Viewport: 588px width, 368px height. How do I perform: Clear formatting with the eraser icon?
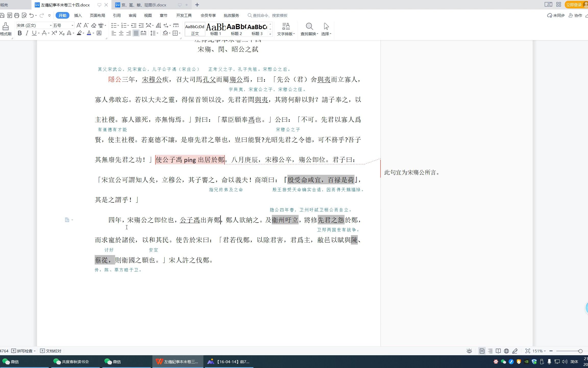pyautogui.click(x=94, y=25)
